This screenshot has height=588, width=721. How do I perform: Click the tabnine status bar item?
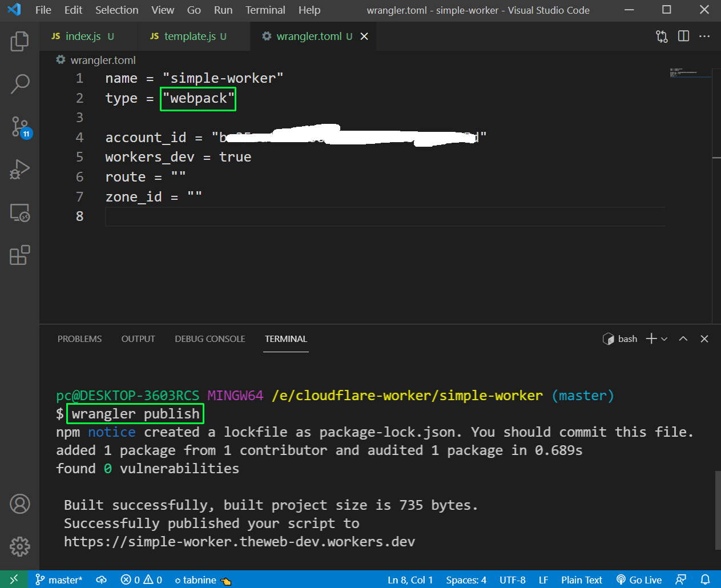click(x=203, y=580)
